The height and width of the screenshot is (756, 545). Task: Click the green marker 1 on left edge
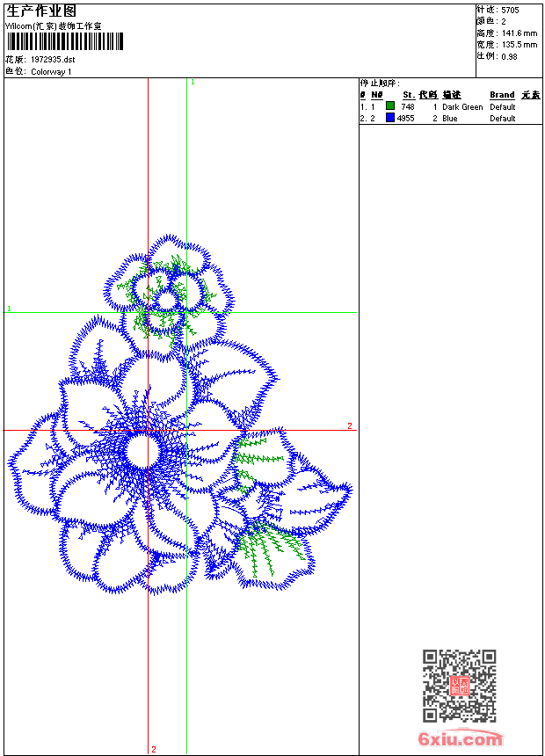[9, 309]
